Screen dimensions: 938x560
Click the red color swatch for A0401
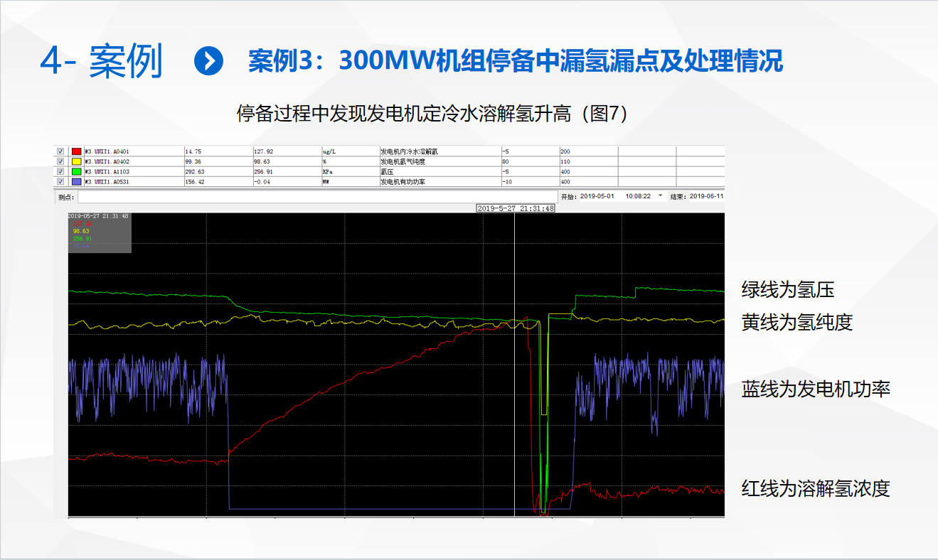click(76, 151)
